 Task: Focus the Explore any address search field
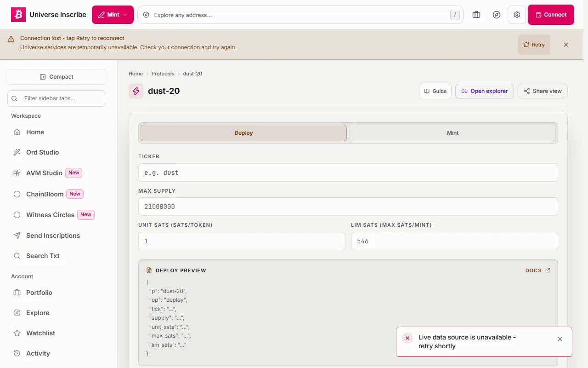tap(300, 15)
